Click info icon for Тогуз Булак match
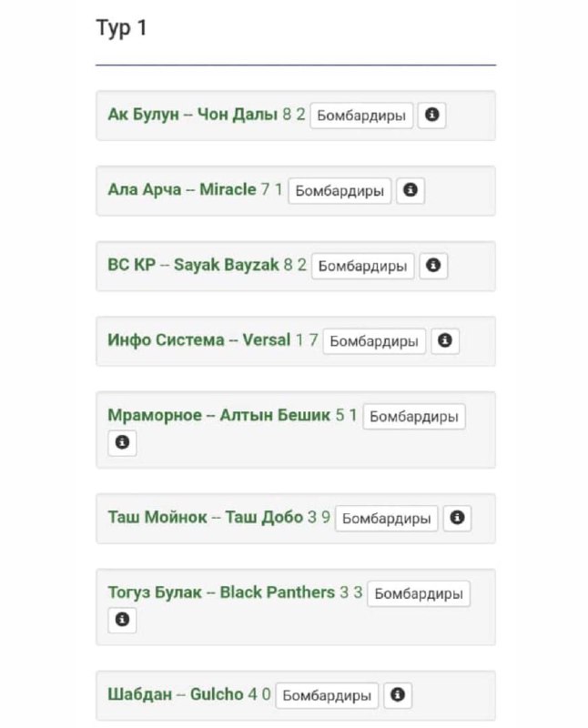 [122, 621]
